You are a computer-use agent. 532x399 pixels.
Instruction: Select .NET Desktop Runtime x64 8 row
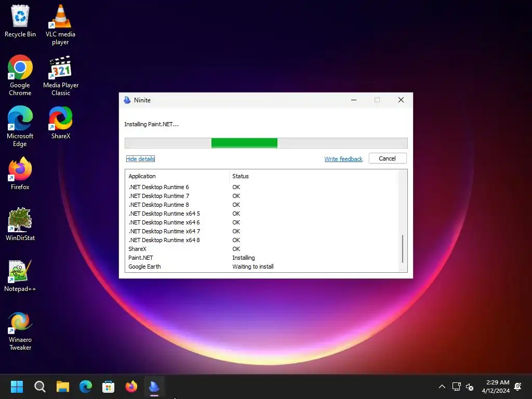tap(261, 240)
